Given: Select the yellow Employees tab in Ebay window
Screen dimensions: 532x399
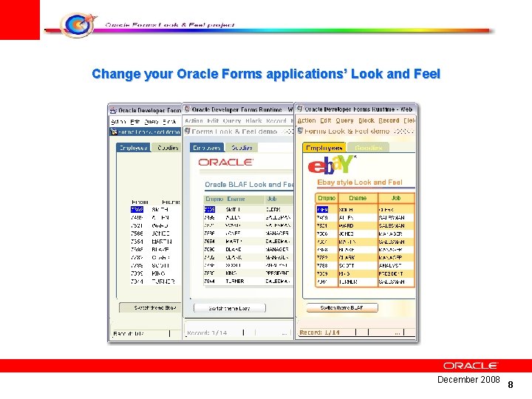Looking at the screenshot, I should click(324, 148).
